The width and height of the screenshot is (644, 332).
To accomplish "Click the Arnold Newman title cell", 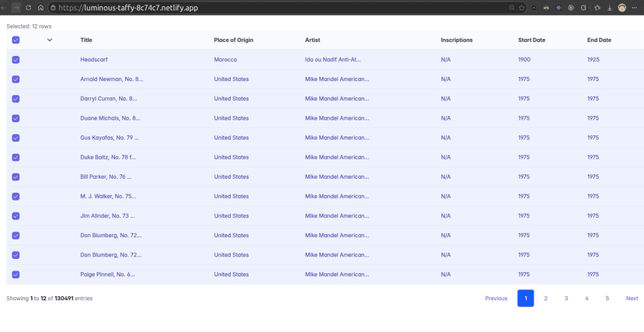I will [x=111, y=79].
